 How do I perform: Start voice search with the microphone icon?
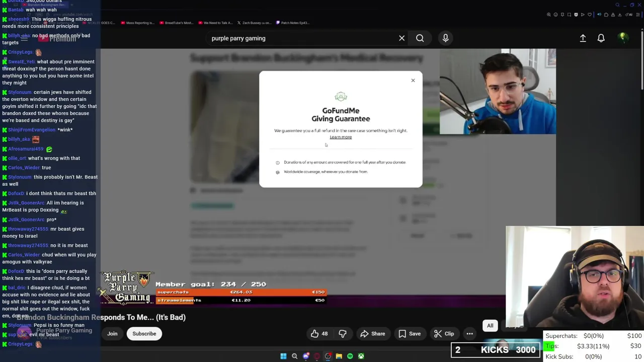(445, 38)
